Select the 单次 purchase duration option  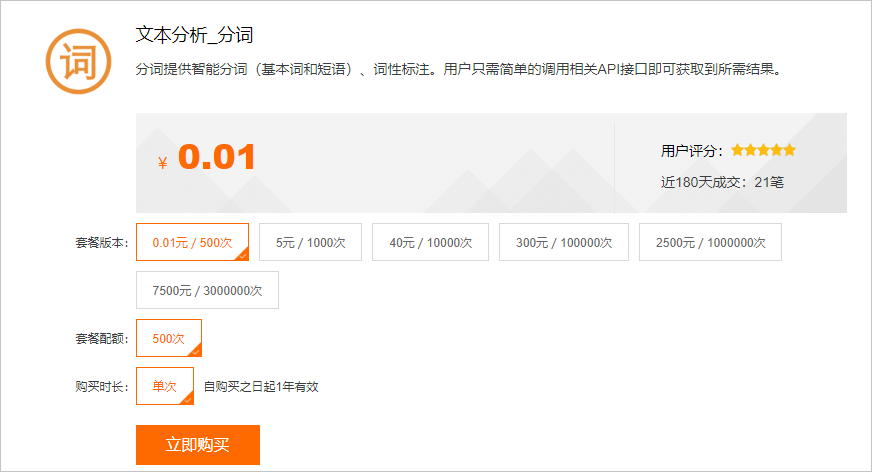[x=165, y=386]
